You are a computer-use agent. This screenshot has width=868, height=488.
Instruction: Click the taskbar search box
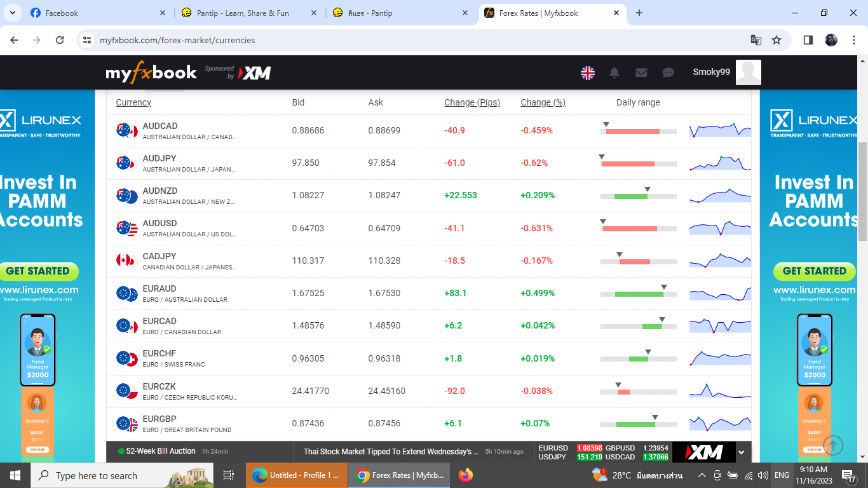[121, 475]
